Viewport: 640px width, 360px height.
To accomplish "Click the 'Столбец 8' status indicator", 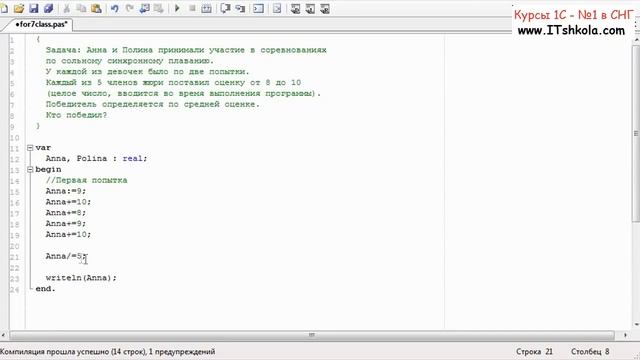I will [590, 351].
